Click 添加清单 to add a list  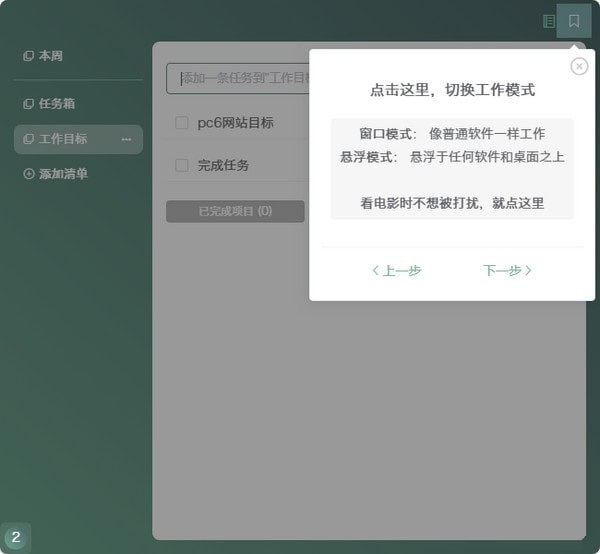(x=63, y=174)
